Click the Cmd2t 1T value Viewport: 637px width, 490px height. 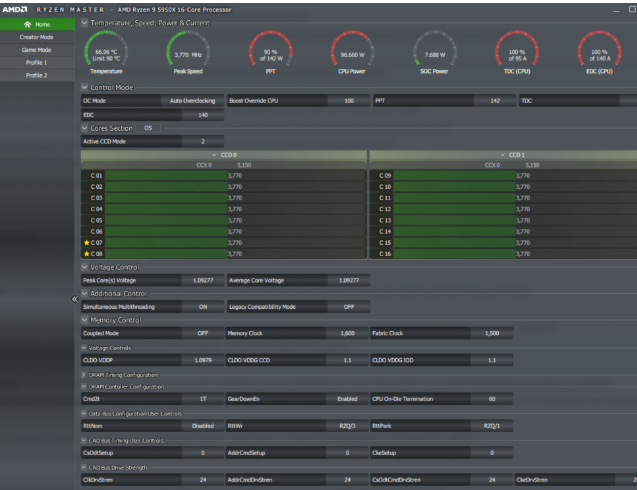[x=203, y=399]
